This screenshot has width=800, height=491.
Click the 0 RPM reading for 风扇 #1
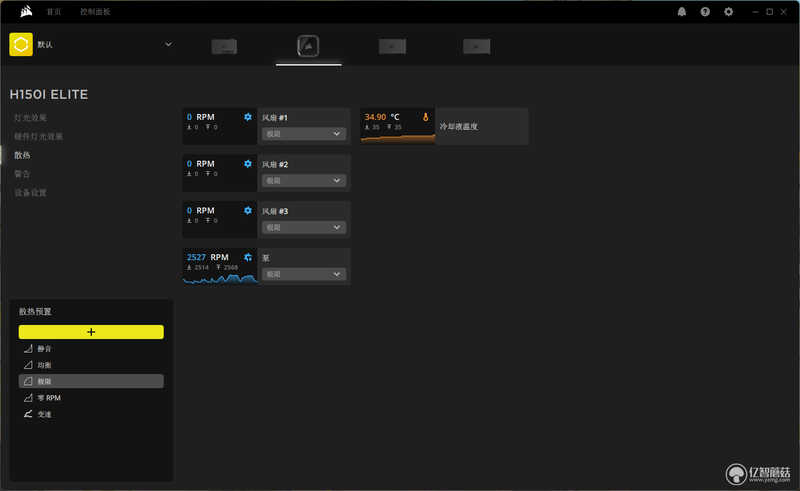201,117
